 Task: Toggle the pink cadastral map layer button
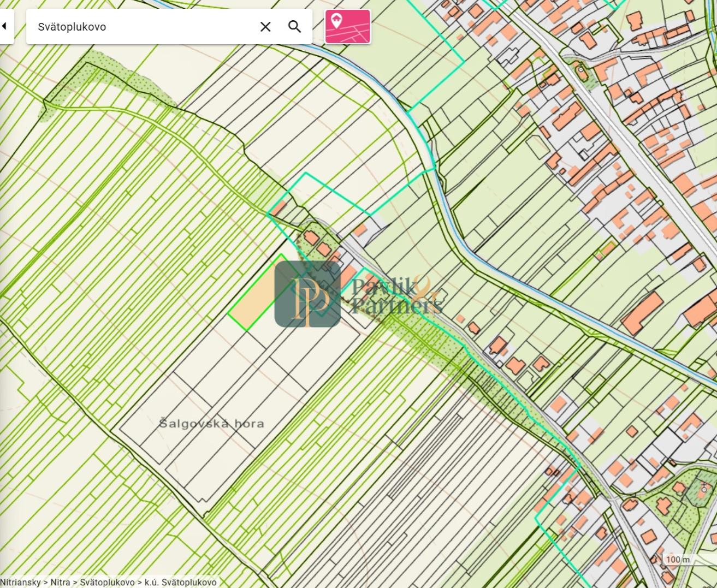pos(348,26)
